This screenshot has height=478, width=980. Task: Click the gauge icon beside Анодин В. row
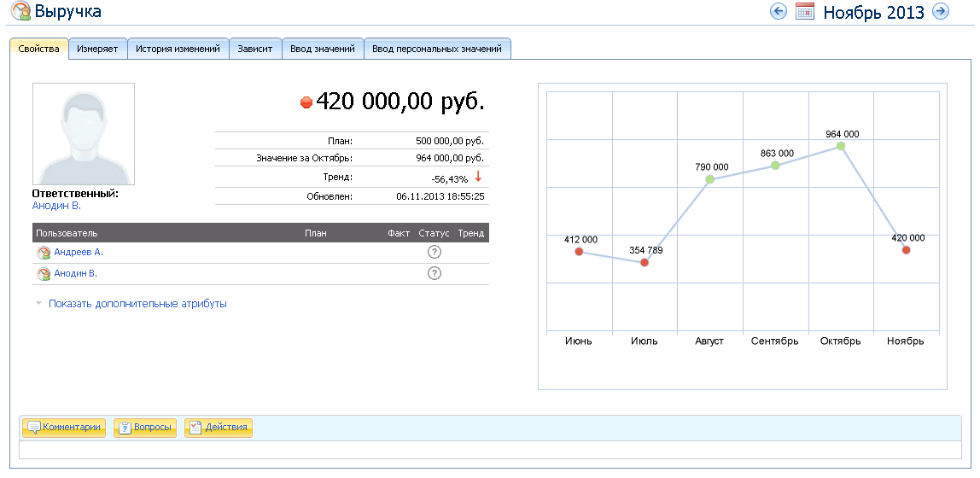point(44,274)
